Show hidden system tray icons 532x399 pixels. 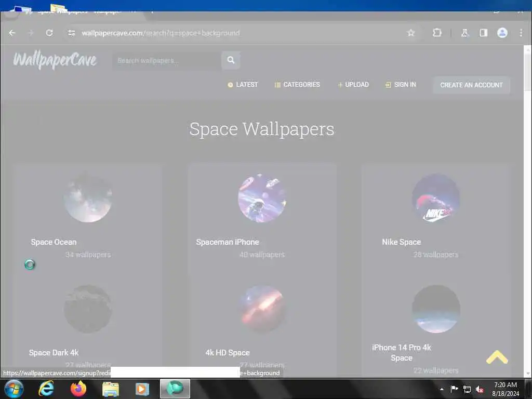(442, 389)
